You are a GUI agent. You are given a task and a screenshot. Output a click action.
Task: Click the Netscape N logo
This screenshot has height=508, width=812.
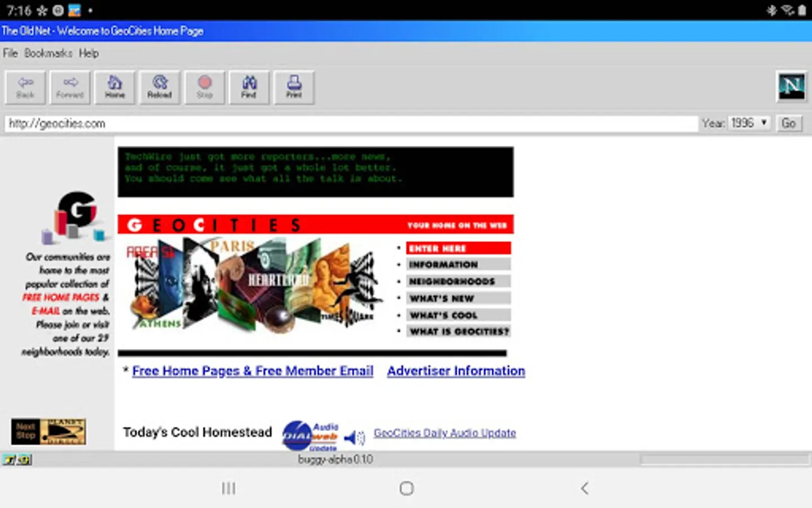pos(791,87)
